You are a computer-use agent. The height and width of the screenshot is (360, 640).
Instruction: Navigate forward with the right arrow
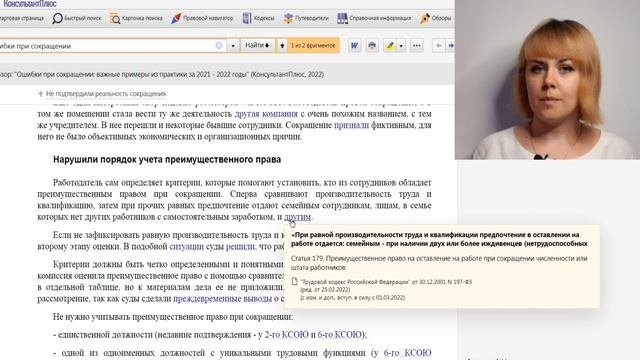[450, 46]
